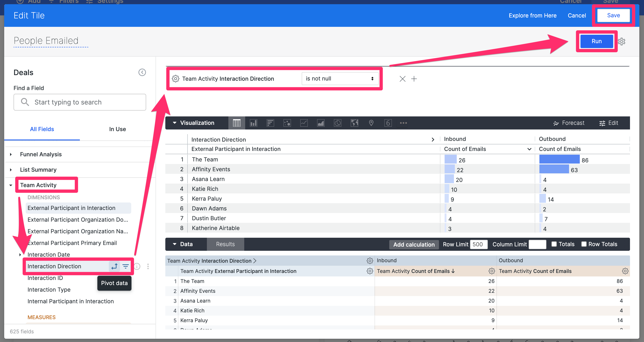Enable the Totals checkbox
The image size is (644, 342).
(555, 244)
